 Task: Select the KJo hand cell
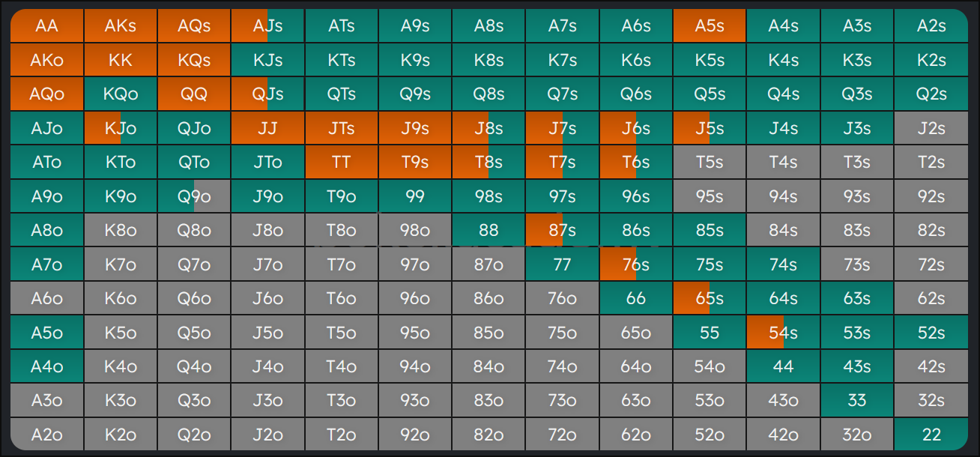click(121, 128)
